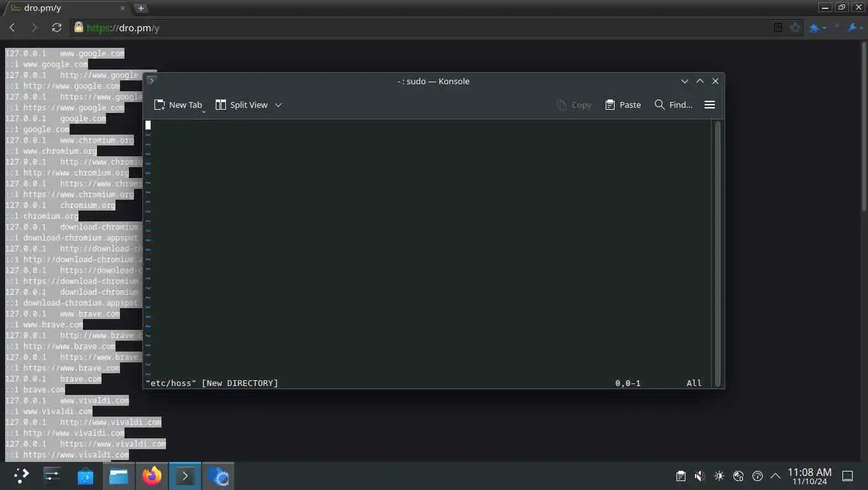Click the Konsole window icon in its title bar

pos(151,81)
